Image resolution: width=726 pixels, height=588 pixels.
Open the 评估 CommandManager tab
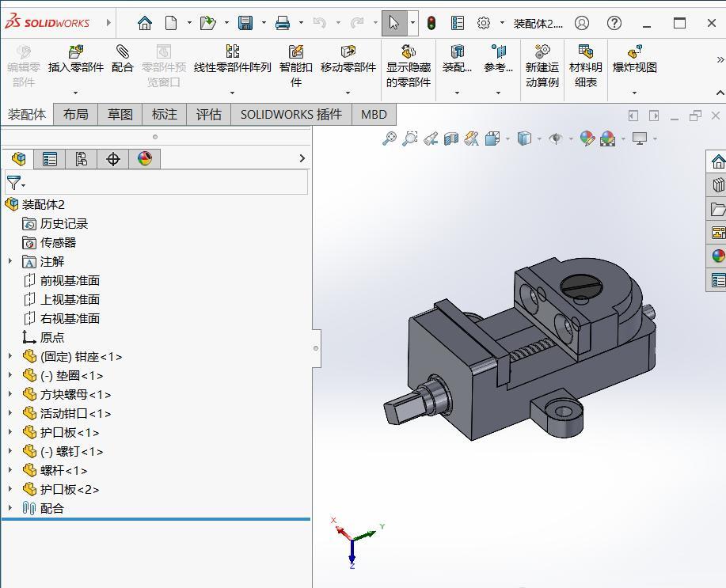point(208,114)
